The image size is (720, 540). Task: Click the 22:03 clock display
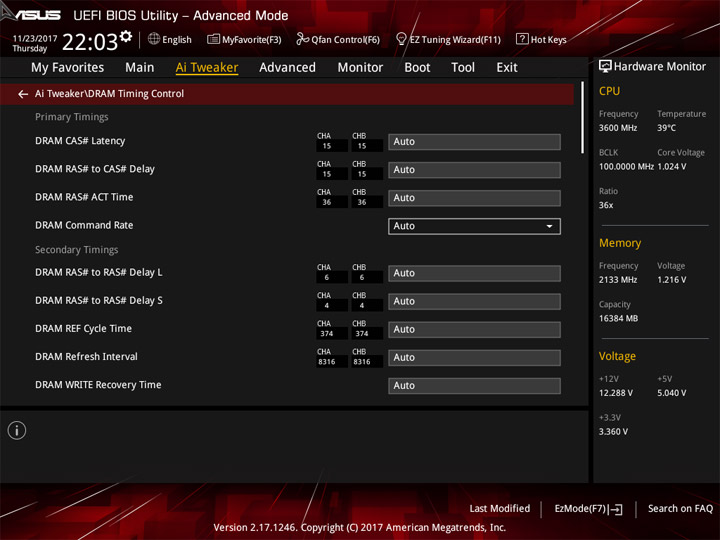pyautogui.click(x=90, y=42)
